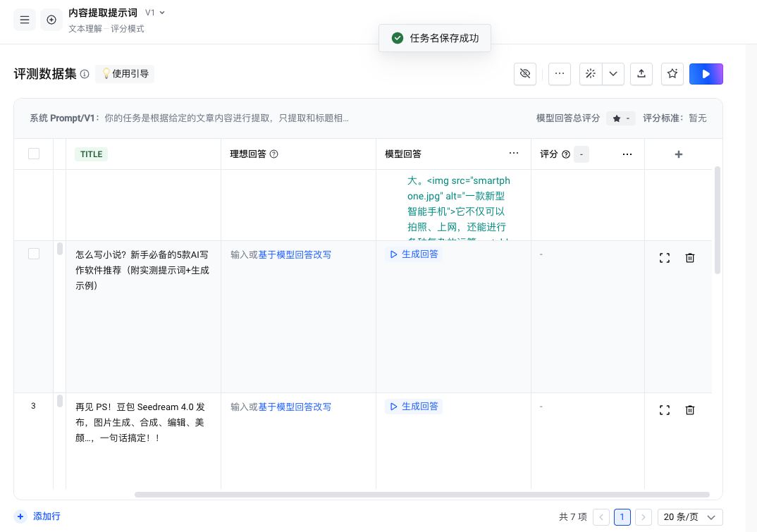
Task: Open the 模型回答 column more-options menu
Action: (x=514, y=154)
